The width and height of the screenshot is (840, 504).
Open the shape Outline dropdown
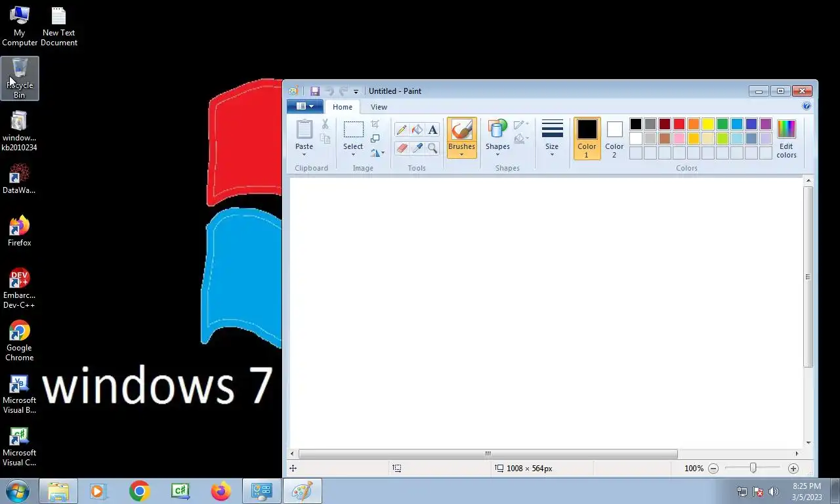(x=522, y=124)
